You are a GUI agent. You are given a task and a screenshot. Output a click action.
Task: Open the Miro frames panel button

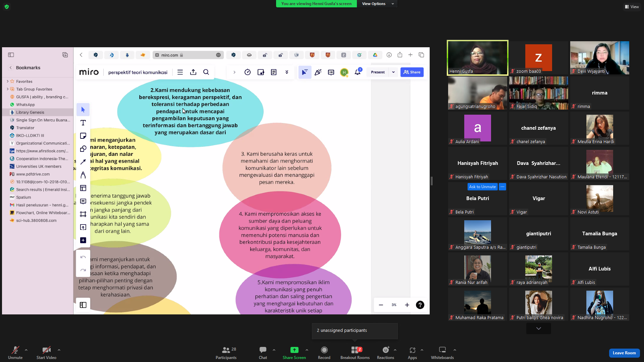point(83,305)
